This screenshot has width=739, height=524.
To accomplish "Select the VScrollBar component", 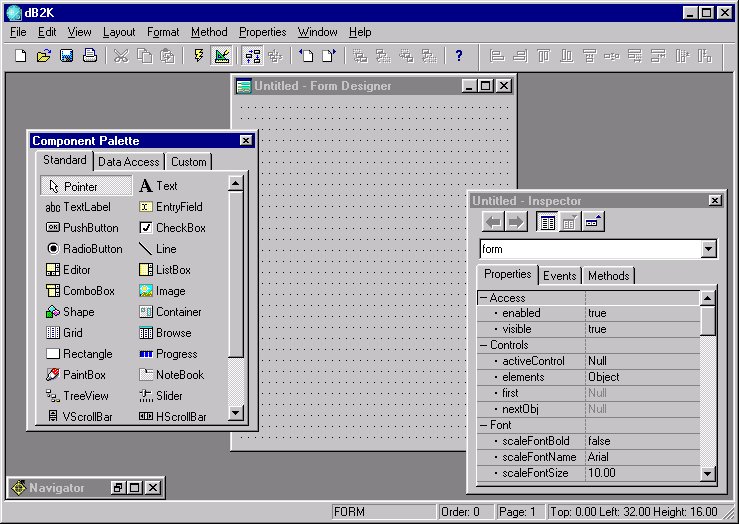I will tap(79, 417).
